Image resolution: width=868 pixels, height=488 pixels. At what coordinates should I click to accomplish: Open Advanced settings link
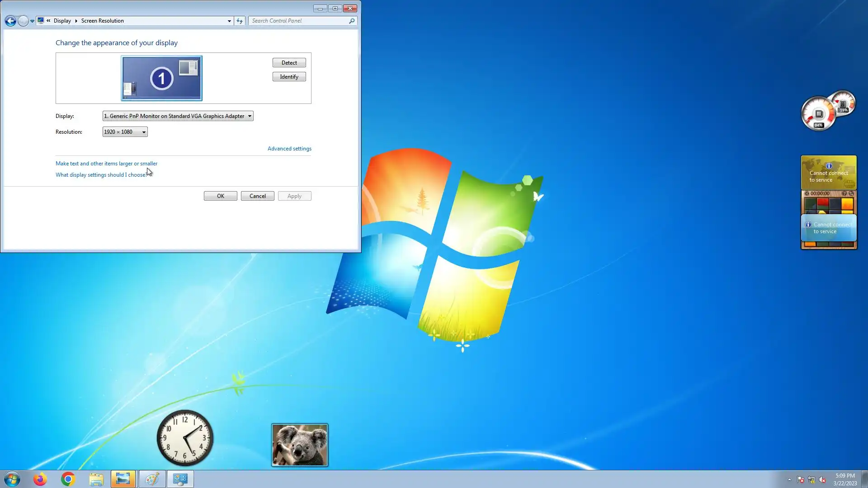click(x=289, y=149)
